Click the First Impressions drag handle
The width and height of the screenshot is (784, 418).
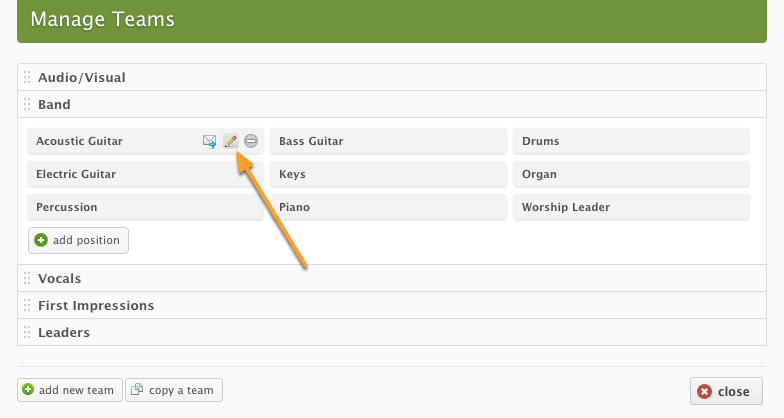pos(27,306)
